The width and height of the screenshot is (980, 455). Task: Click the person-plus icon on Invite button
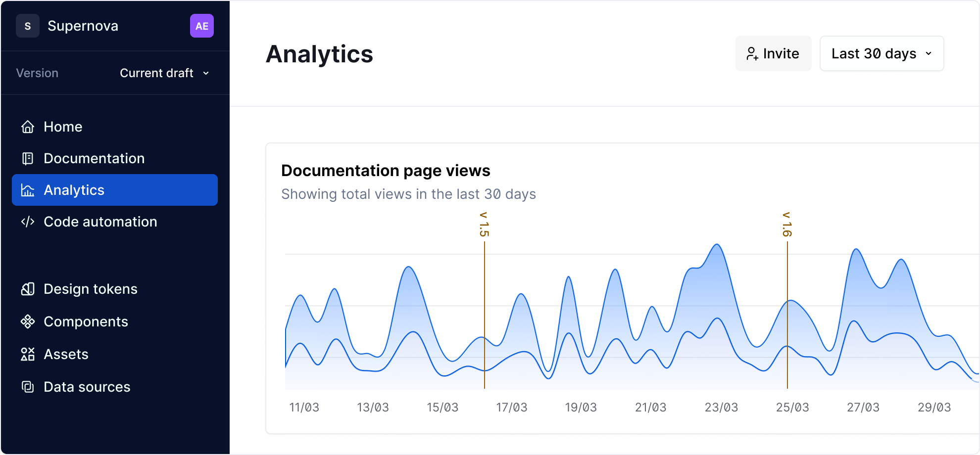[753, 53]
